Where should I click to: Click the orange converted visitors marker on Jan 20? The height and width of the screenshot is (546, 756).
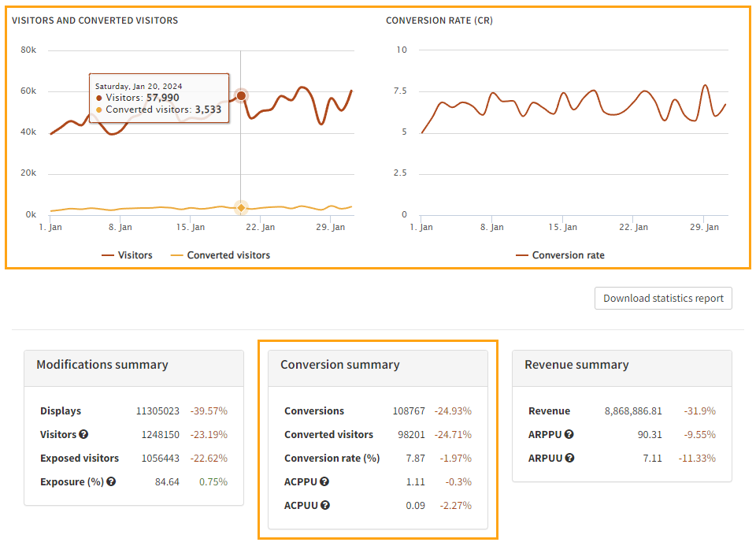[x=240, y=206]
